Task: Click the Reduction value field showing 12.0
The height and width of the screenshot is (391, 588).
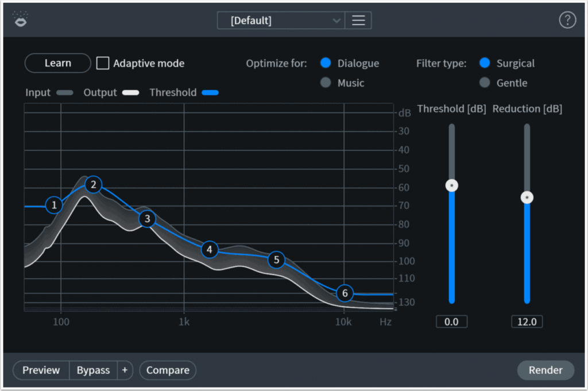Action: click(527, 322)
